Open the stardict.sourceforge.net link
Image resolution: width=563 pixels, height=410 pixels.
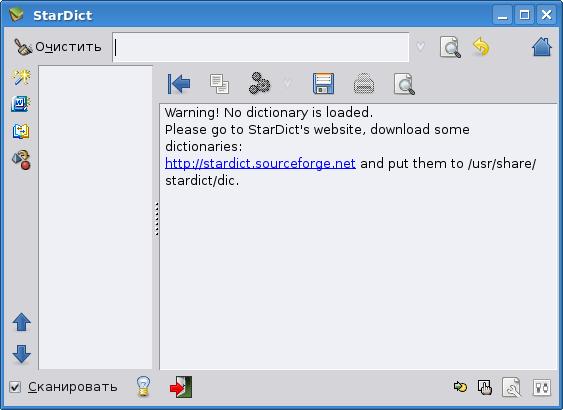260,164
